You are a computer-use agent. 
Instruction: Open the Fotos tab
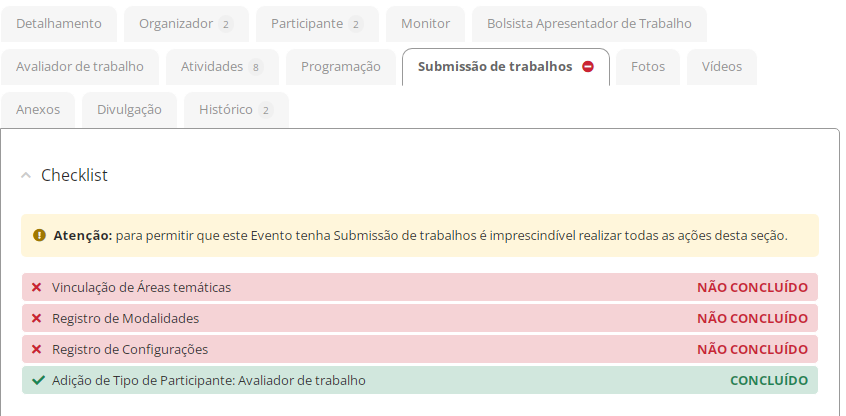[x=647, y=67]
